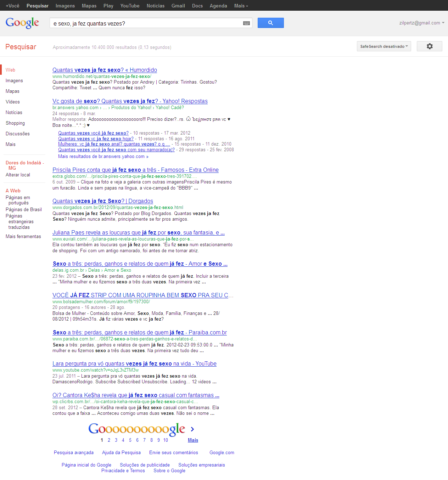This screenshot has width=448, height=480.
Task: Open Docs in the top bar
Action: click(x=197, y=6)
